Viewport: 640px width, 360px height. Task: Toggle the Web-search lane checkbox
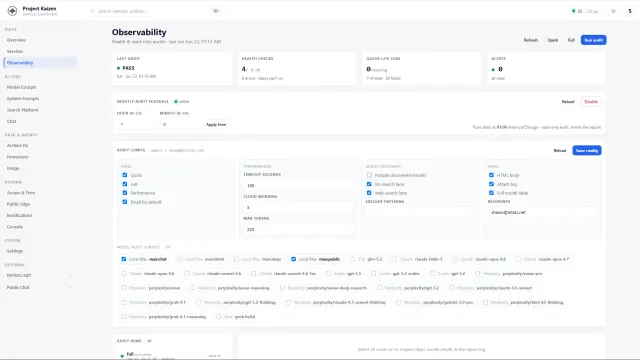[x=369, y=193]
